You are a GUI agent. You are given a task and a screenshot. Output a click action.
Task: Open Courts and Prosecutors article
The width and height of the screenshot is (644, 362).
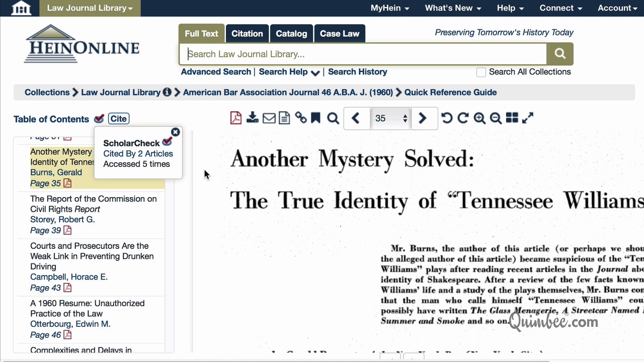(92, 256)
